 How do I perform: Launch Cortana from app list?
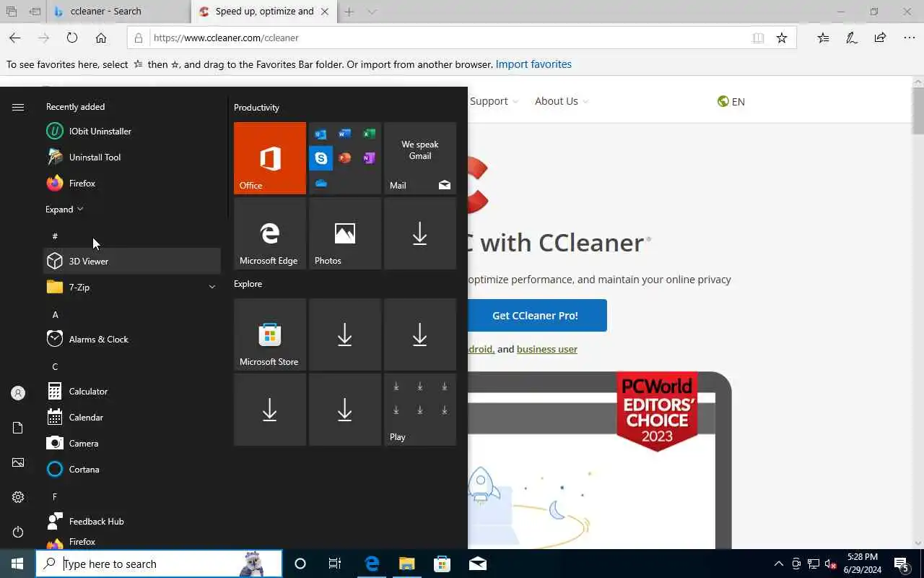pos(132,469)
